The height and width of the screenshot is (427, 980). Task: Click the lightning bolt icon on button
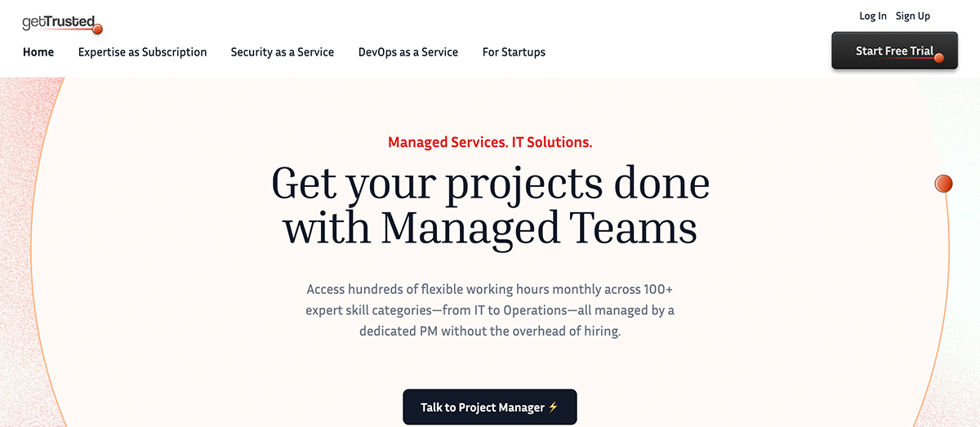pyautogui.click(x=553, y=407)
